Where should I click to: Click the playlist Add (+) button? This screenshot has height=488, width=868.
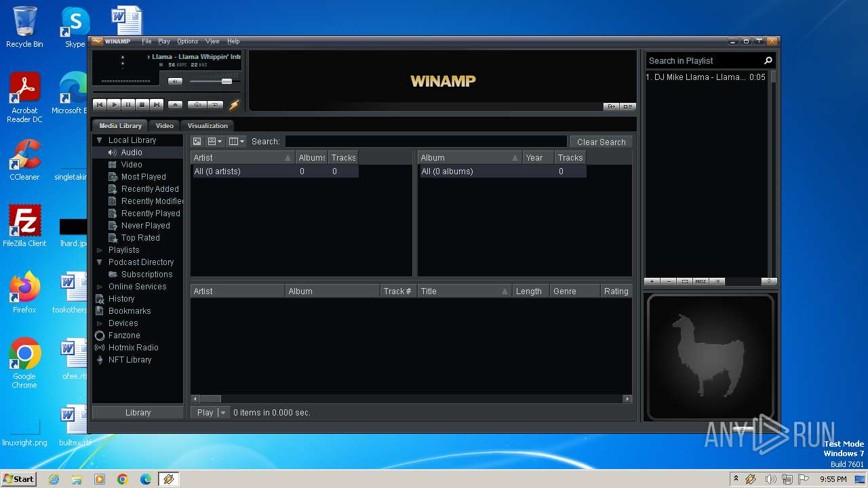click(652, 281)
